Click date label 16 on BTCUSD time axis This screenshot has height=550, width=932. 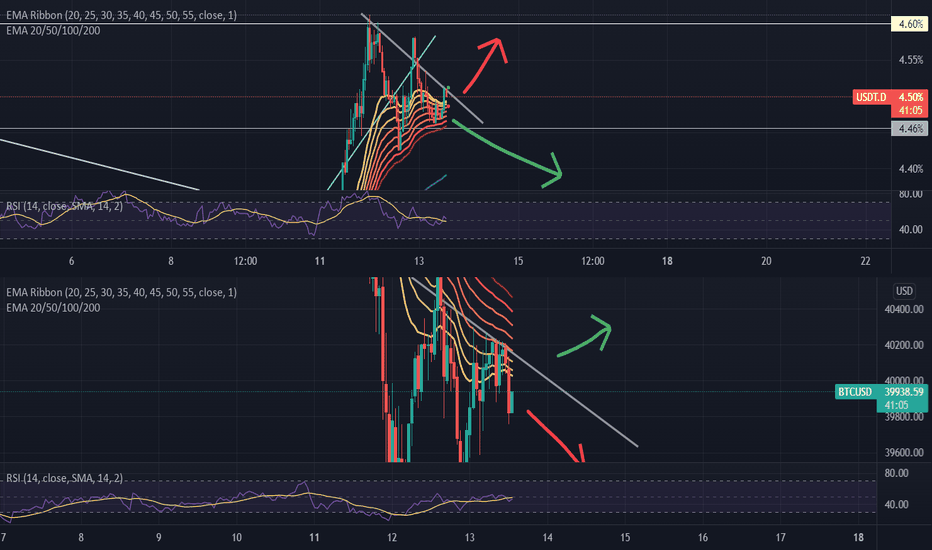[x=703, y=538]
